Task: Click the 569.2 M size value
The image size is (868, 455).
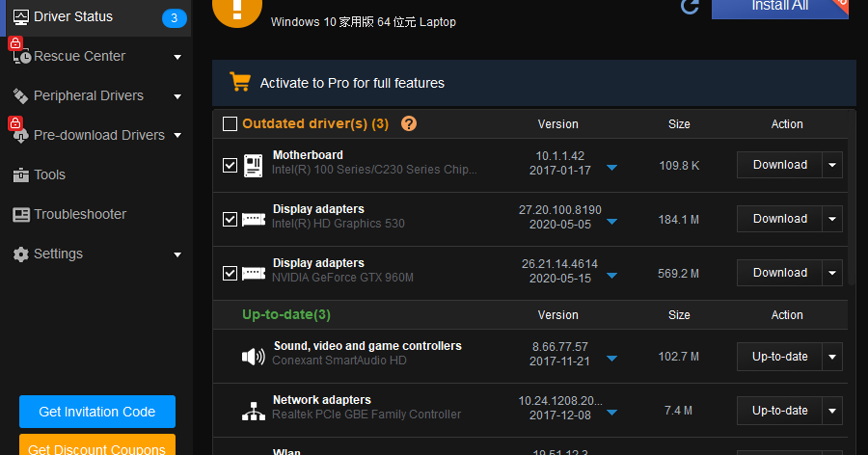Action: pyautogui.click(x=678, y=274)
